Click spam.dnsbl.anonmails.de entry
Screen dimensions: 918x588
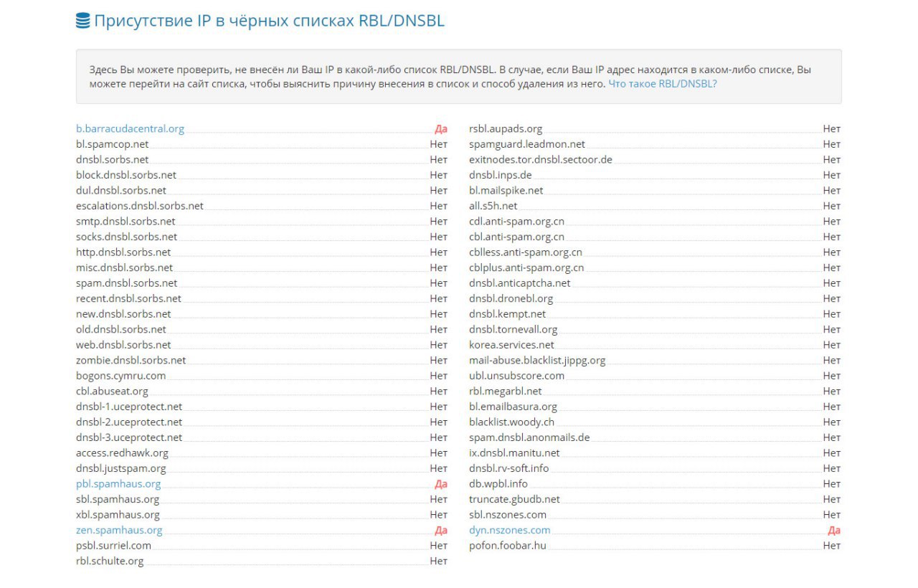click(529, 437)
